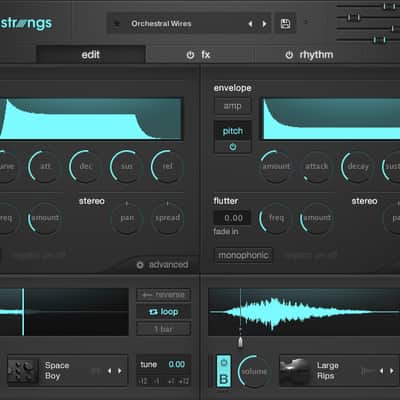Click the left waveform playhead marker
This screenshot has height=400, width=400.
click(23, 312)
